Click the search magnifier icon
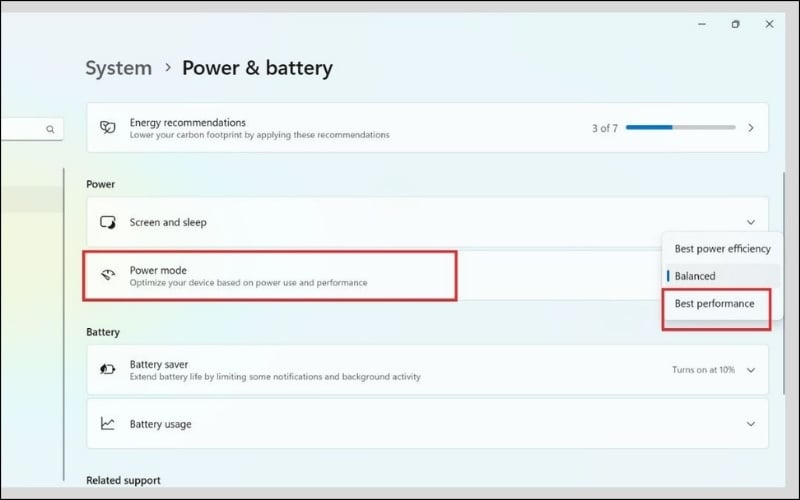The height and width of the screenshot is (500, 800). click(50, 129)
